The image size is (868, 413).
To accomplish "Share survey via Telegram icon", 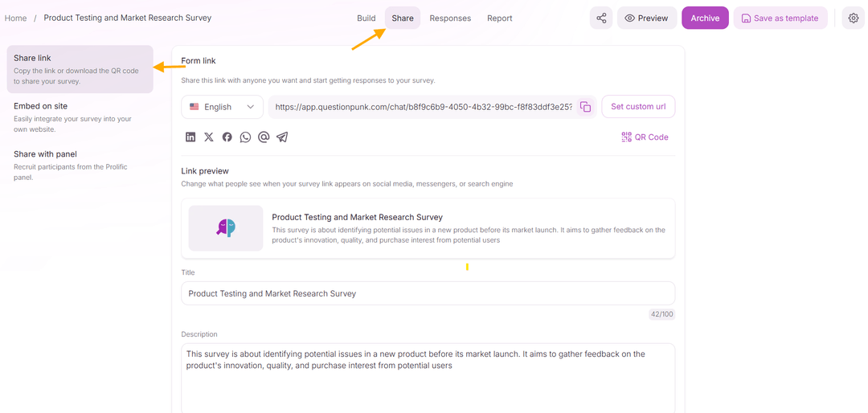I will coord(282,137).
